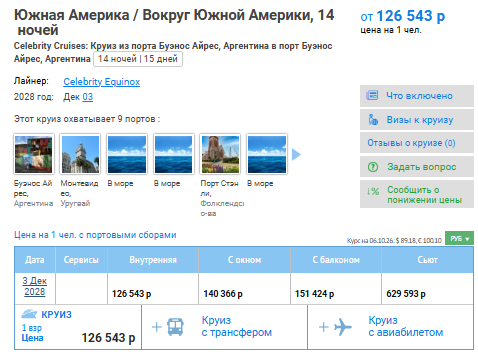
Task: Open the Celebrity Equinox liner link
Action: click(x=101, y=82)
